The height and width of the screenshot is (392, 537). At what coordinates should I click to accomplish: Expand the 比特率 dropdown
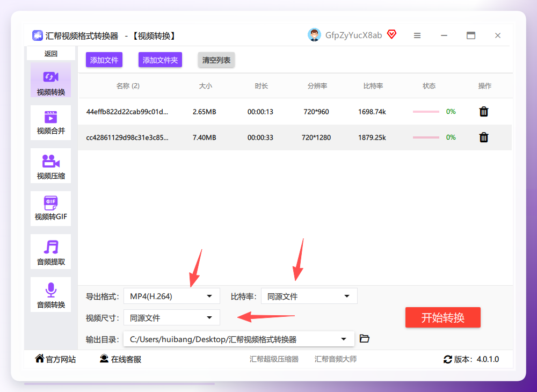[309, 296]
